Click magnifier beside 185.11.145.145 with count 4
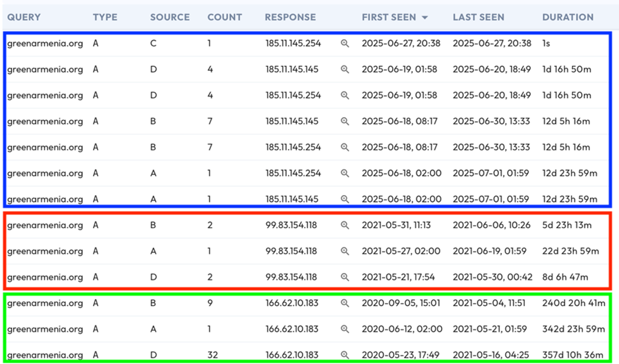The image size is (619, 364). [345, 70]
